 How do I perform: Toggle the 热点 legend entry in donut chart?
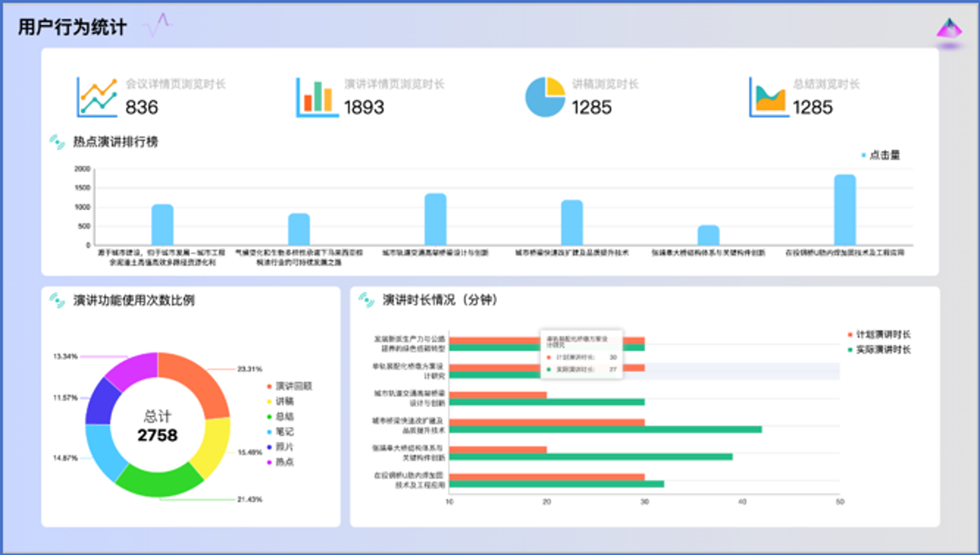pos(284,462)
